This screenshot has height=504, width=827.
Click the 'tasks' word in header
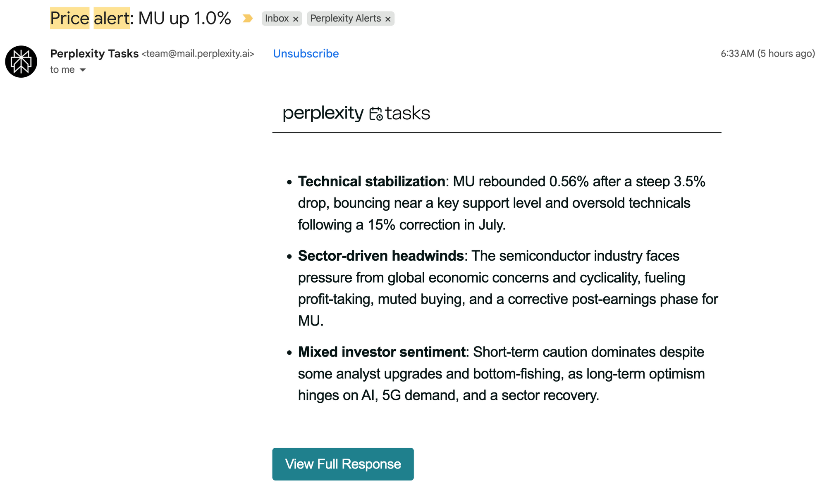[408, 113]
